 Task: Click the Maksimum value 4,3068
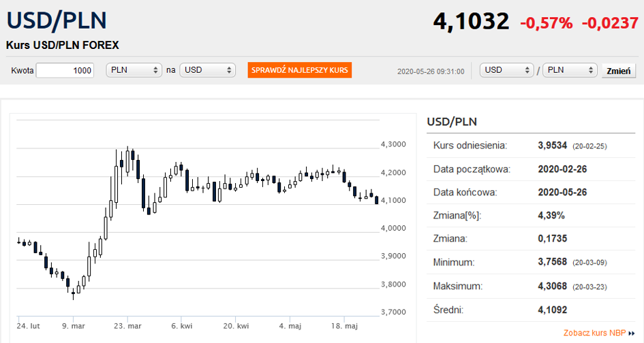point(553,286)
